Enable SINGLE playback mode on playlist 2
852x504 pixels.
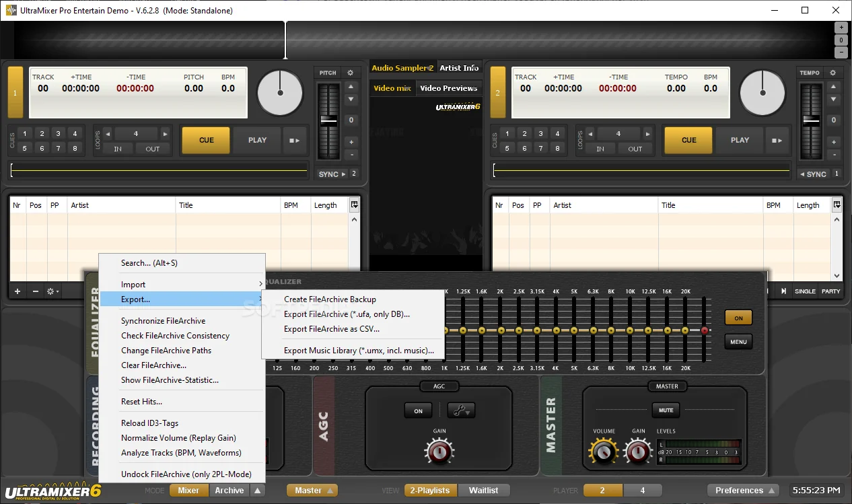805,291
